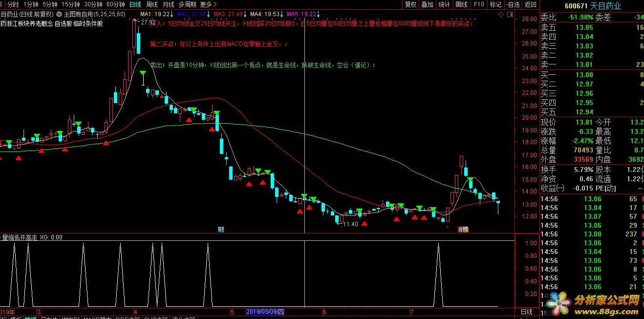The height and width of the screenshot is (319, 644).
Task: Open the 画线 drawing tools
Action: point(461,4)
